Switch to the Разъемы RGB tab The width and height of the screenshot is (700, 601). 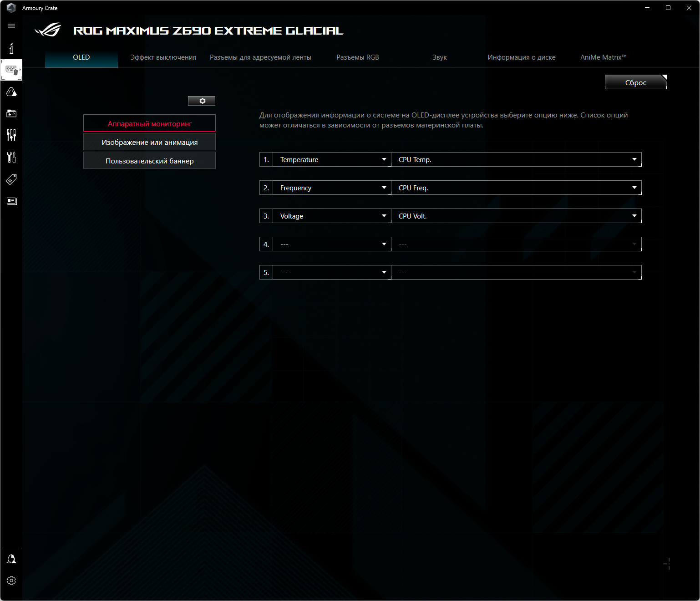coord(358,57)
